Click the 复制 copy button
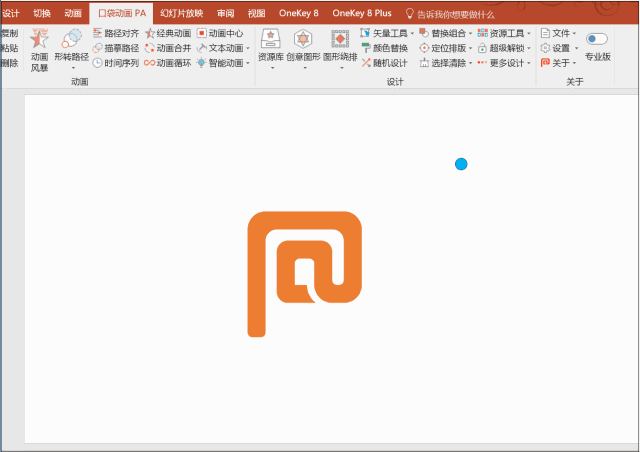The width and height of the screenshot is (640, 452). 10,33
